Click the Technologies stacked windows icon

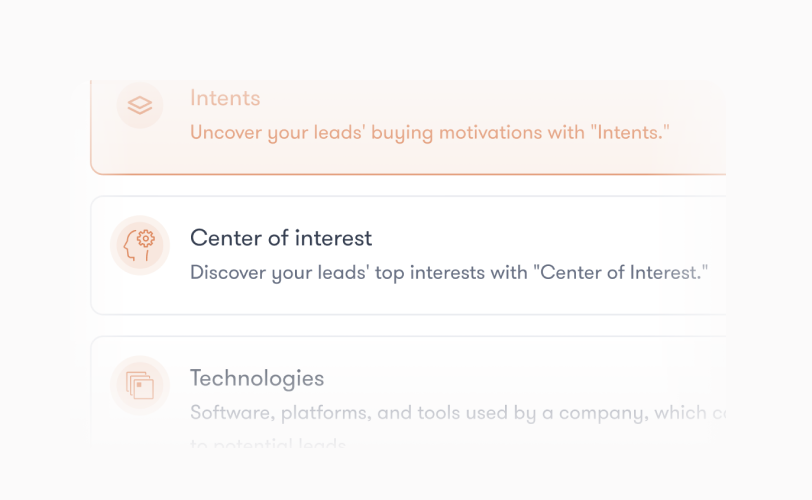(x=140, y=385)
